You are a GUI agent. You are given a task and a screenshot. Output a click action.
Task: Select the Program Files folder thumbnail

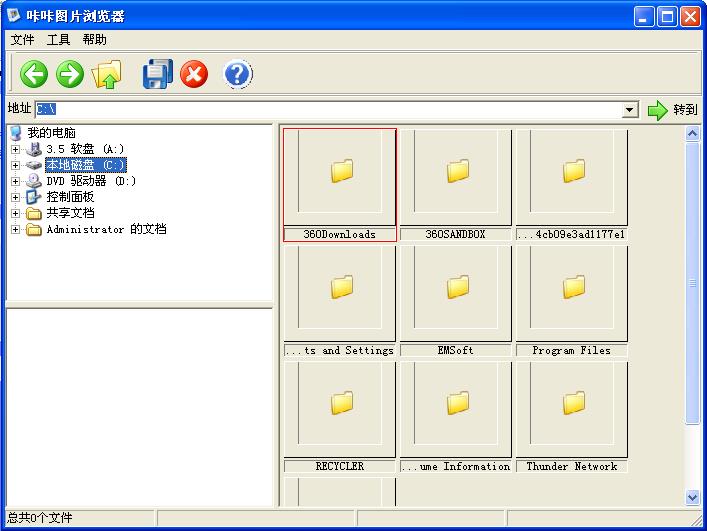click(572, 293)
